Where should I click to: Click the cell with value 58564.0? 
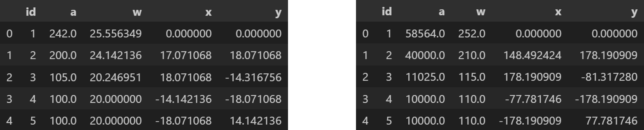click(x=425, y=34)
